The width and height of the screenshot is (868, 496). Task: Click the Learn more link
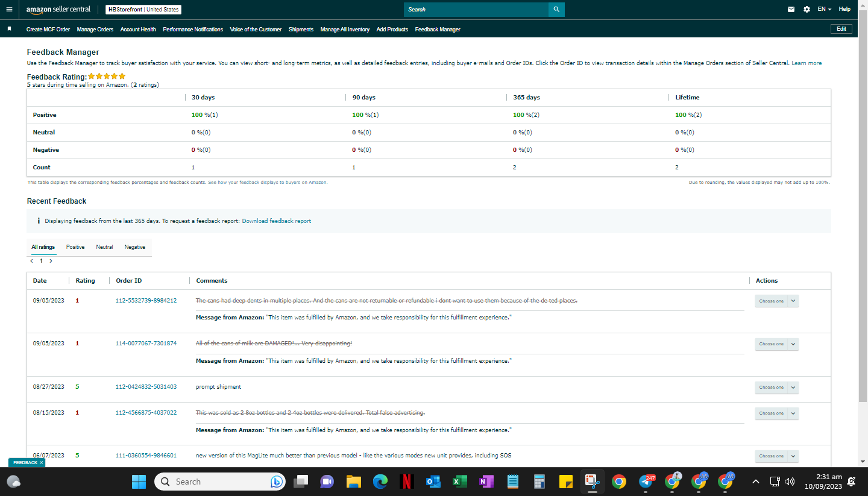tap(807, 63)
